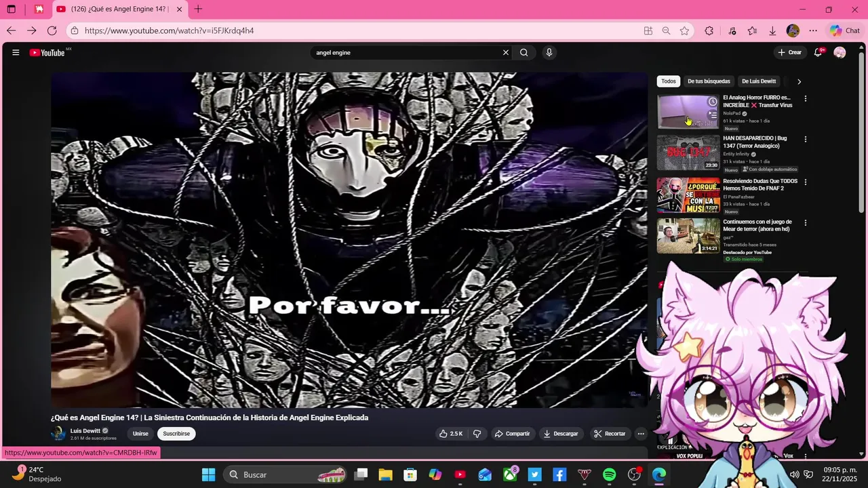
Task: Select the De Luis Dewitt chip
Action: [759, 81]
